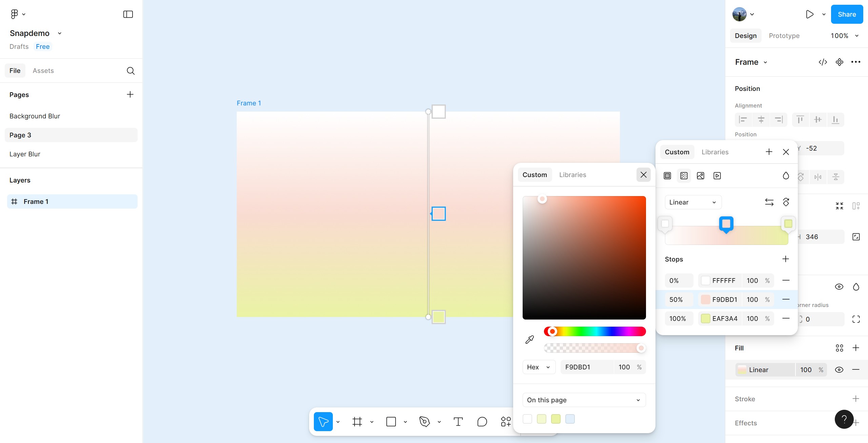The image size is (868, 443).
Task: Expand Move tool options chevron
Action: coord(338,422)
